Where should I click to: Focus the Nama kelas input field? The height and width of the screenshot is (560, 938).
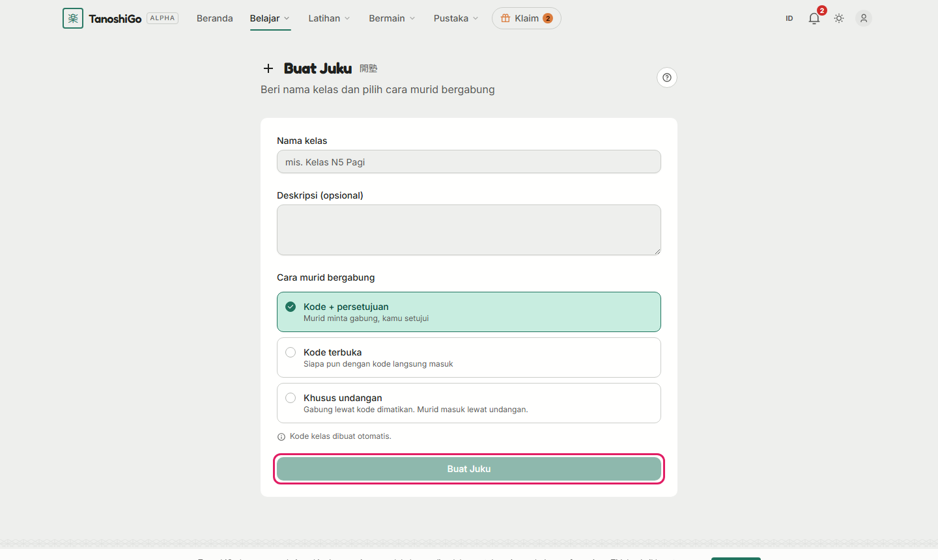pyautogui.click(x=469, y=162)
